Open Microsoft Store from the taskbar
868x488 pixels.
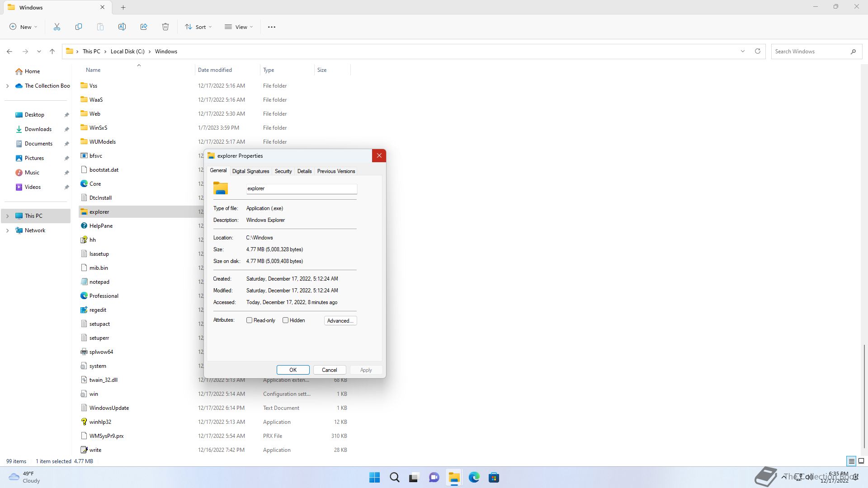(x=494, y=478)
